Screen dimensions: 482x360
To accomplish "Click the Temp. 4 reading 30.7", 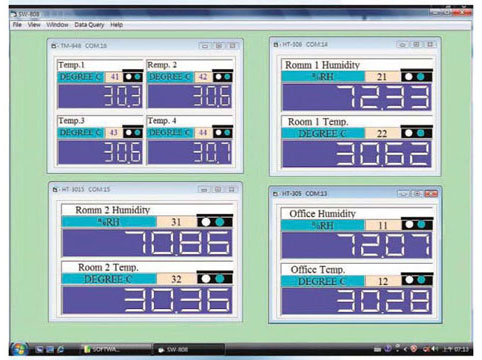I will [x=190, y=152].
